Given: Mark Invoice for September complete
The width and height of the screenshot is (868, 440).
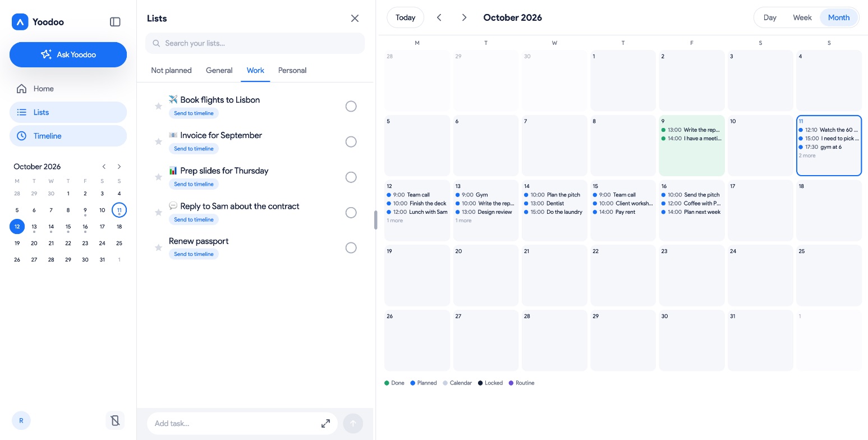Looking at the screenshot, I should coord(351,141).
